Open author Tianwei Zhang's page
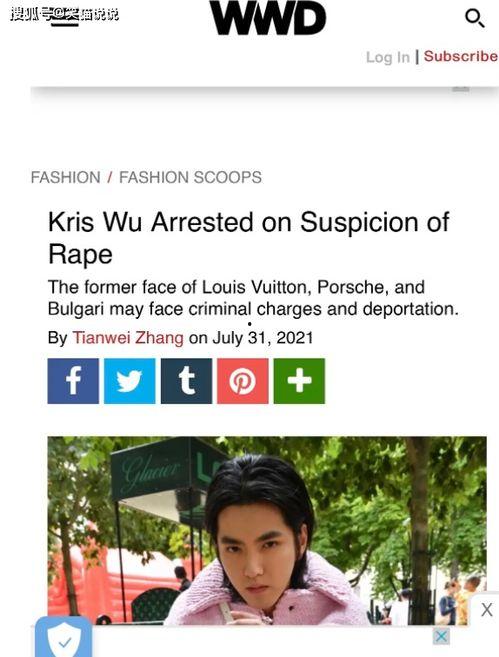 [128, 338]
